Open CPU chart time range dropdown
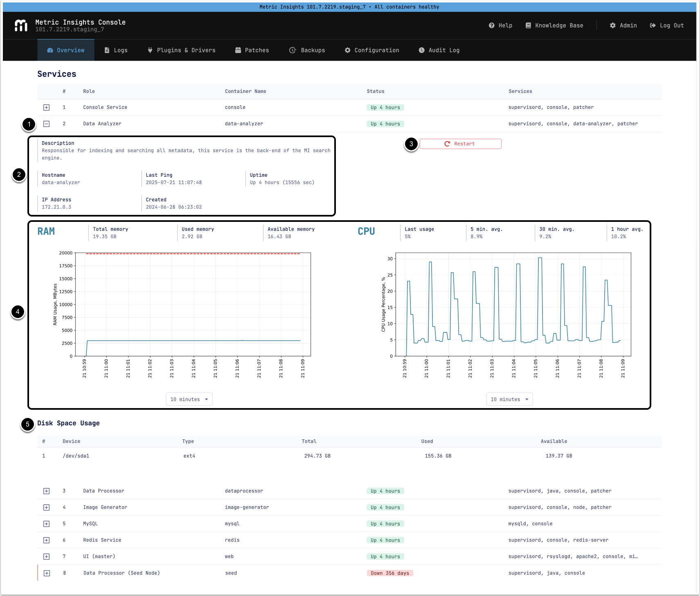The image size is (700, 596). (509, 400)
